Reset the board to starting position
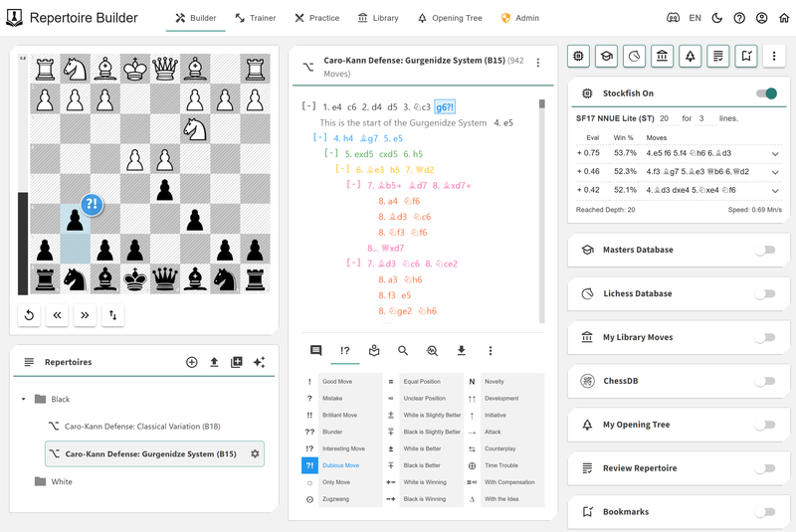Image resolution: width=796 pixels, height=532 pixels. click(x=31, y=315)
